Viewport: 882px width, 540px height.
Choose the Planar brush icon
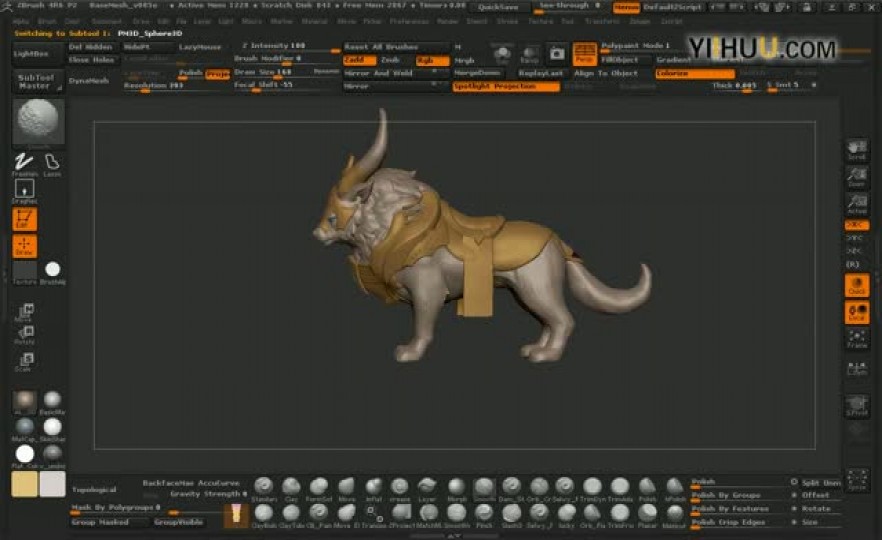[647, 515]
